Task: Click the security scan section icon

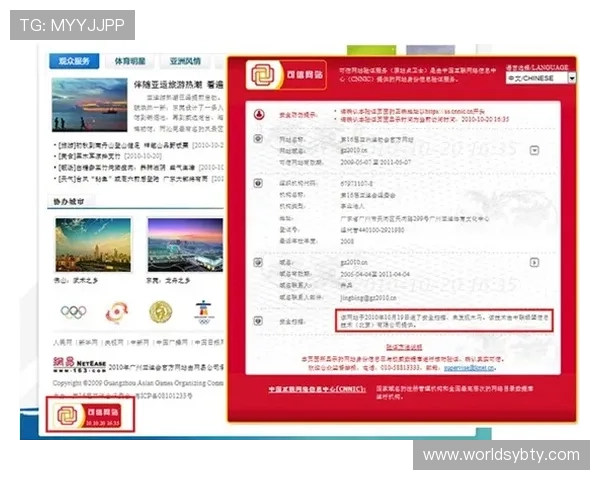Action: coord(258,321)
